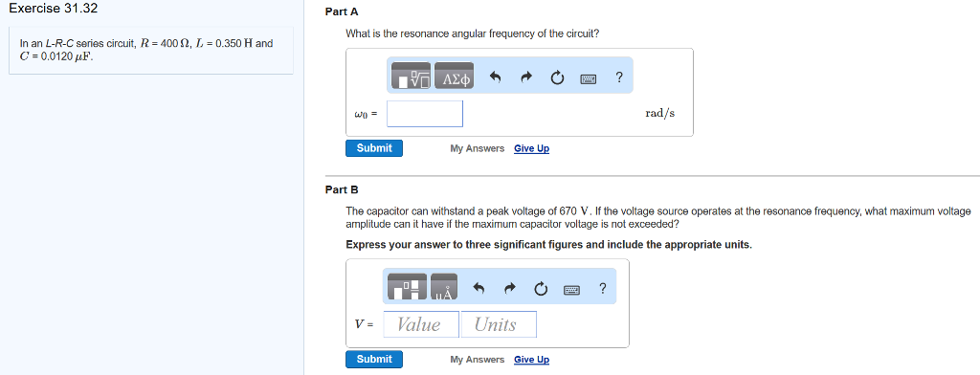
Task: Click help question mark in Part A
Action: click(x=619, y=77)
